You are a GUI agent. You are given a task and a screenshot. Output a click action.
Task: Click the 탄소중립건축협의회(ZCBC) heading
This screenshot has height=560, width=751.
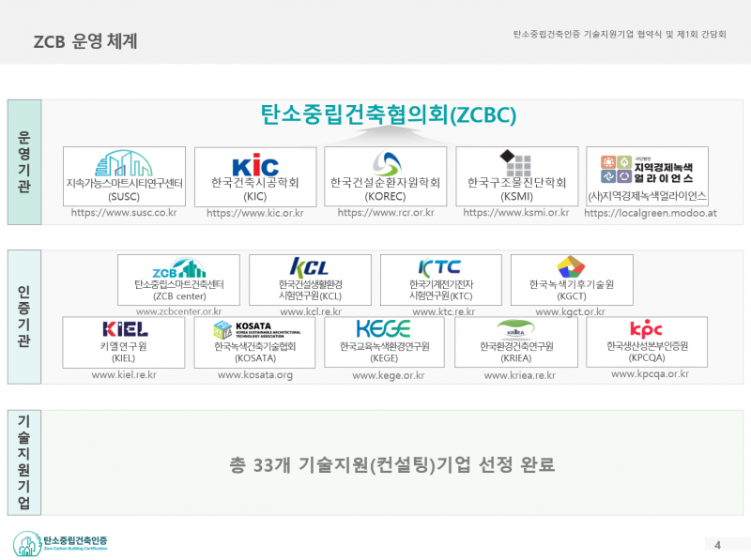click(389, 114)
